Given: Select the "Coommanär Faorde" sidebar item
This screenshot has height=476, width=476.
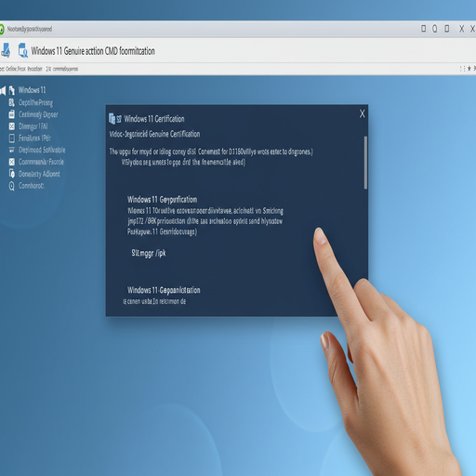Looking at the screenshot, I should pyautogui.click(x=36, y=162).
